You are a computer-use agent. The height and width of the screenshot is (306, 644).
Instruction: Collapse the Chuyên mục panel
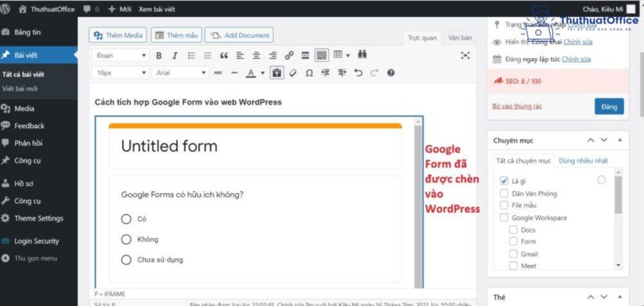pyautogui.click(x=620, y=140)
